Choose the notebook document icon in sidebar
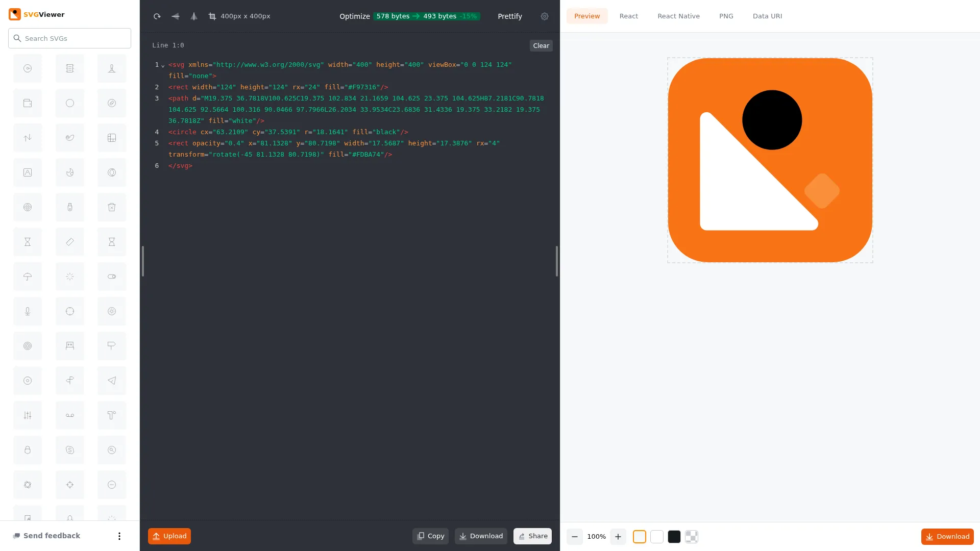 [70, 68]
